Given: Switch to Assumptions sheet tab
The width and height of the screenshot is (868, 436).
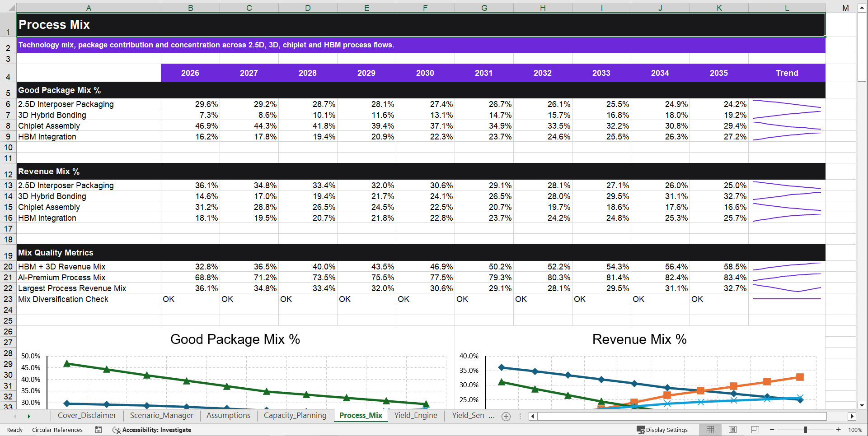Looking at the screenshot, I should tap(228, 416).
